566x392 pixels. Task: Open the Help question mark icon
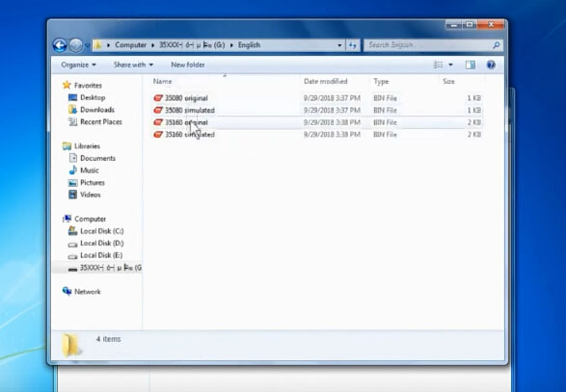click(x=491, y=65)
